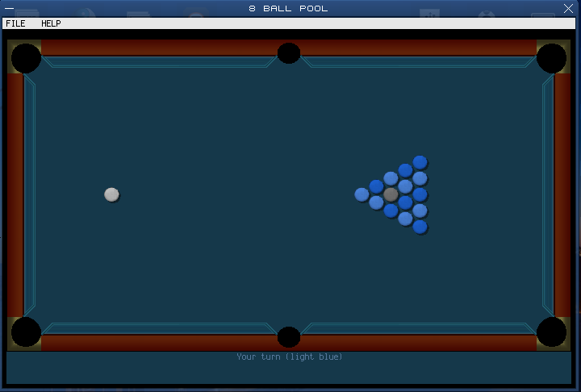581x392 pixels.
Task: Open the HELP menu
Action: [51, 23]
